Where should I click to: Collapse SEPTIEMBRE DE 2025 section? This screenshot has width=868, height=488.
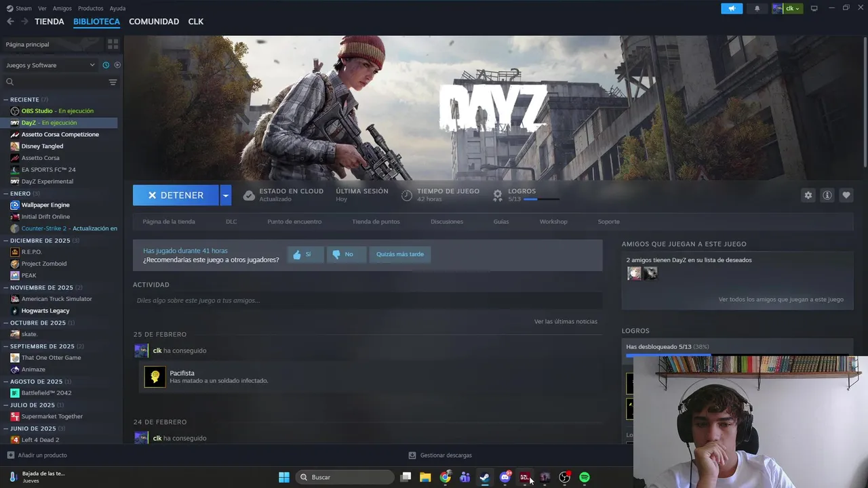pyautogui.click(x=6, y=346)
